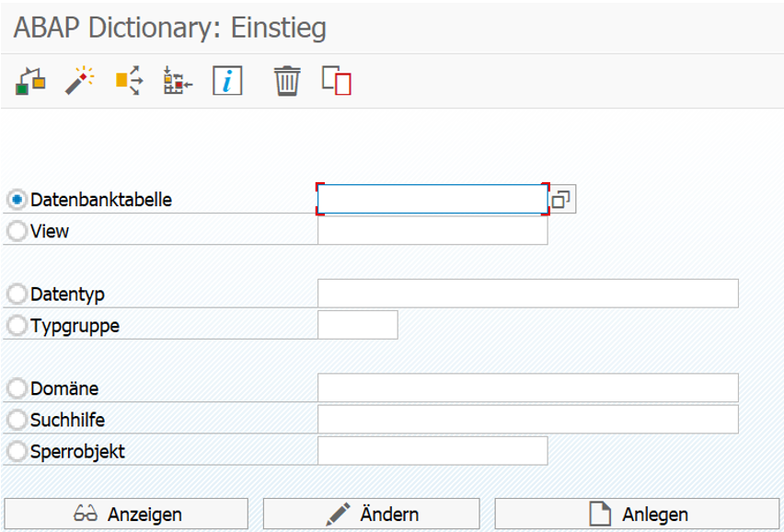Viewport: 784px width, 532px height.
Task: Select the Datentyp radio button
Action: pos(17,294)
